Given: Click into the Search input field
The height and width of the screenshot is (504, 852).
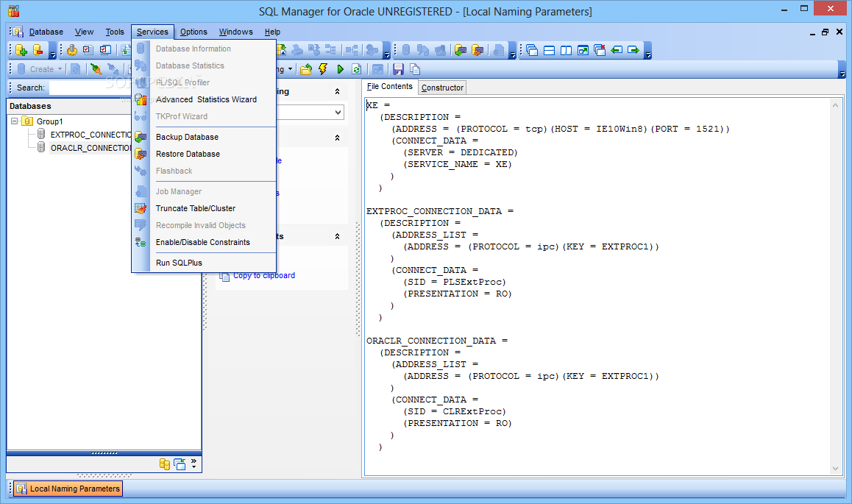Looking at the screenshot, I should (90, 88).
